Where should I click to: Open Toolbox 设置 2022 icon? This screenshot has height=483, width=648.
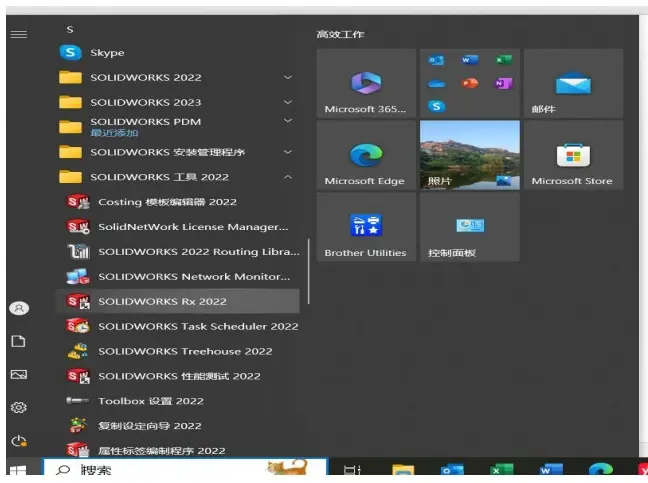pyautogui.click(x=77, y=400)
